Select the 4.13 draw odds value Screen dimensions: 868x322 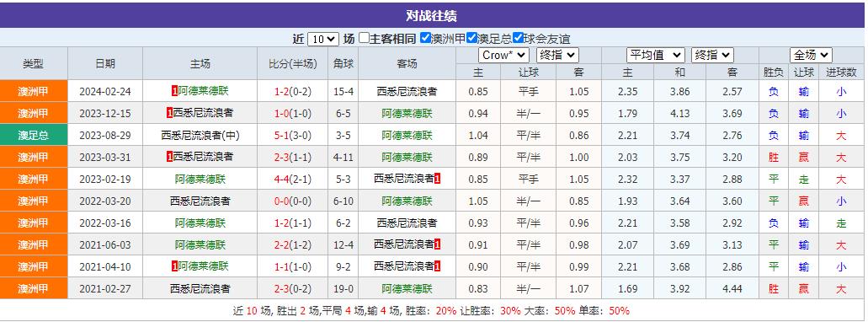point(679,114)
